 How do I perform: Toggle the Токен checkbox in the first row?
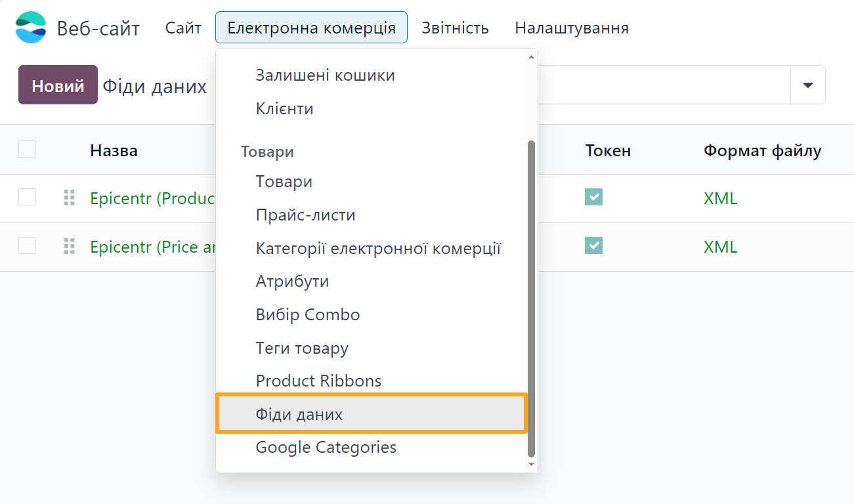tap(593, 197)
